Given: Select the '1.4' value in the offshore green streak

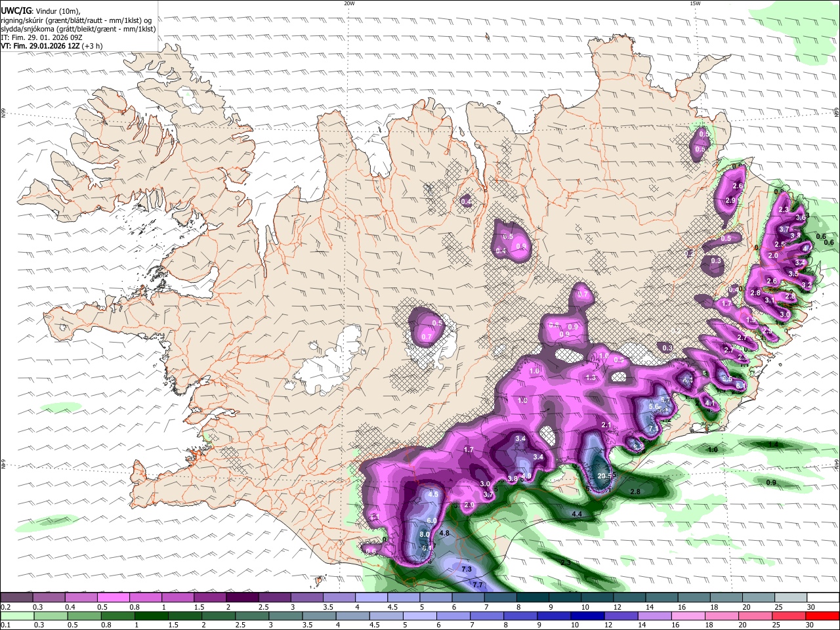Looking at the screenshot, I should click(x=773, y=444).
